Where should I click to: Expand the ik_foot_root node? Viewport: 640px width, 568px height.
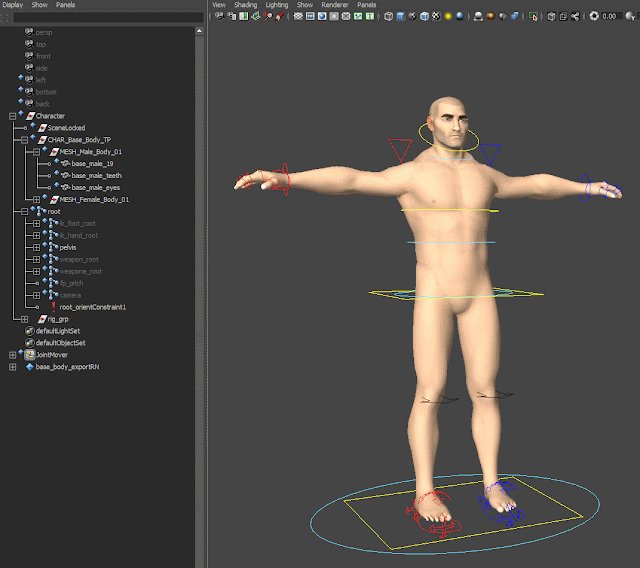tap(36, 224)
